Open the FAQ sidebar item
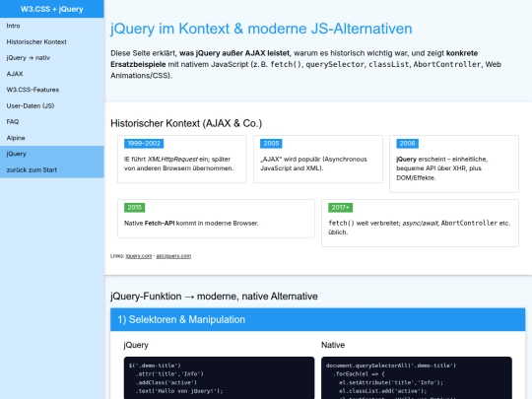 [x=52, y=122]
